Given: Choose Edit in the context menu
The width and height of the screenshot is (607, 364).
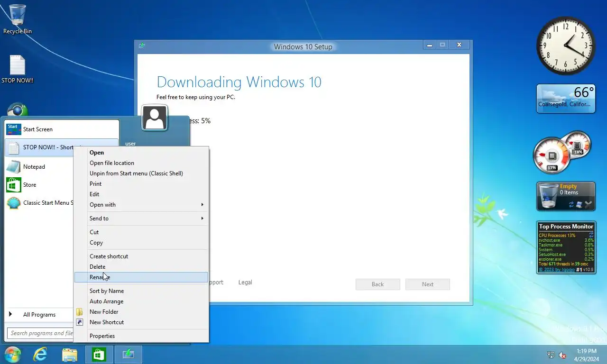Looking at the screenshot, I should point(141,194).
